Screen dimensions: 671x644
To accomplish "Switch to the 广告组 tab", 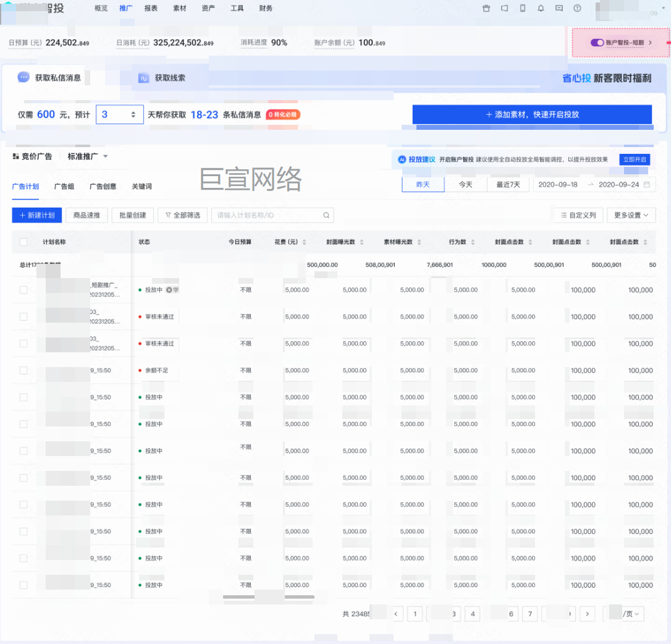I will coord(64,186).
